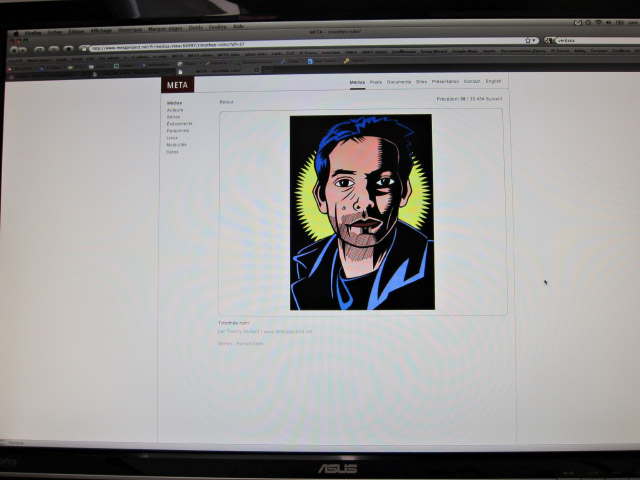The image size is (640, 480).
Task: Click the key icon in the web developer toolbar
Action: 346,61
